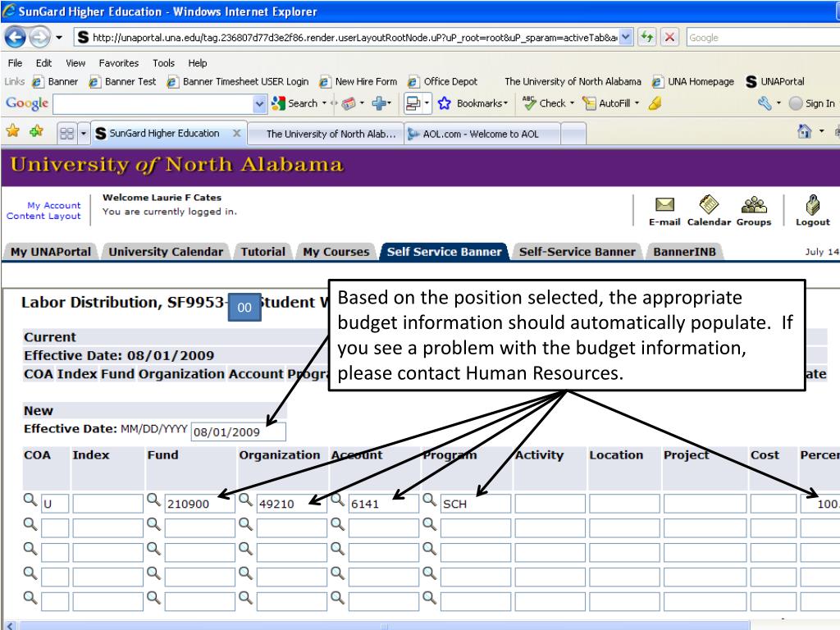840x630 pixels.
Task: Switch to the Tutorial portal tab
Action: pos(262,252)
